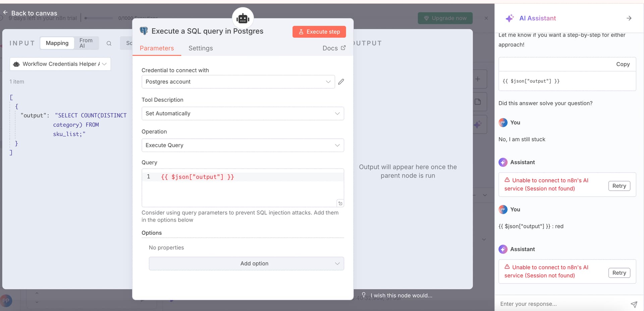Click the SELECT COUNT query value text

tap(90, 125)
